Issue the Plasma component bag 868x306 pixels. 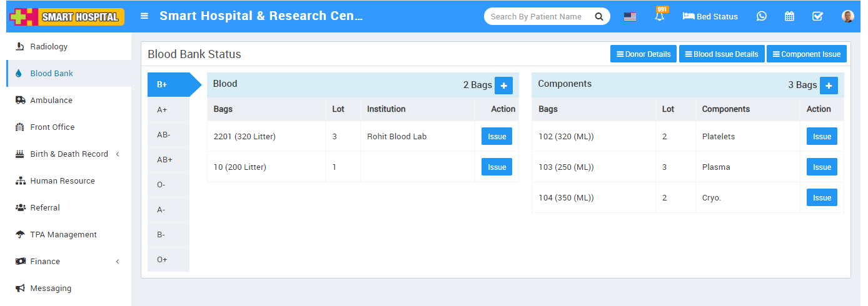(821, 167)
